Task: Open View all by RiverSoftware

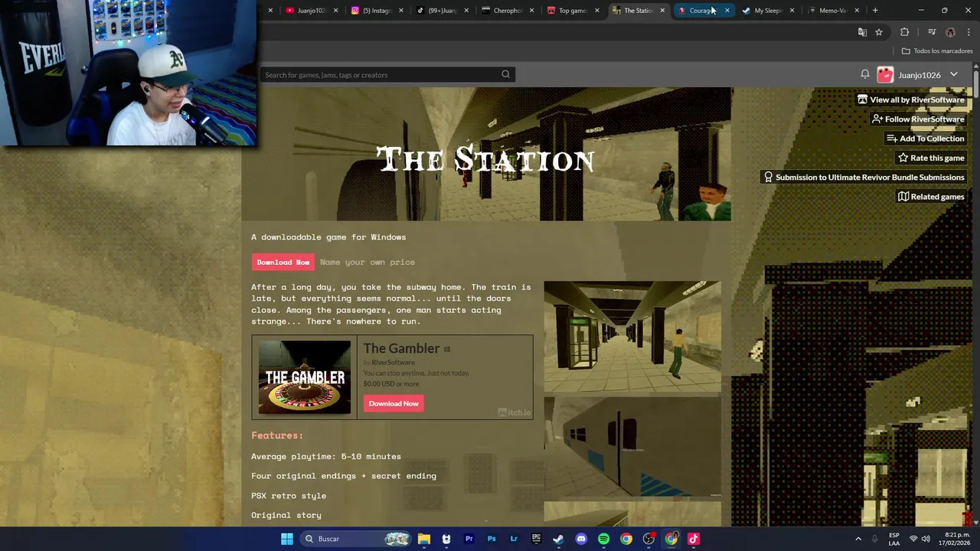Action: point(910,99)
